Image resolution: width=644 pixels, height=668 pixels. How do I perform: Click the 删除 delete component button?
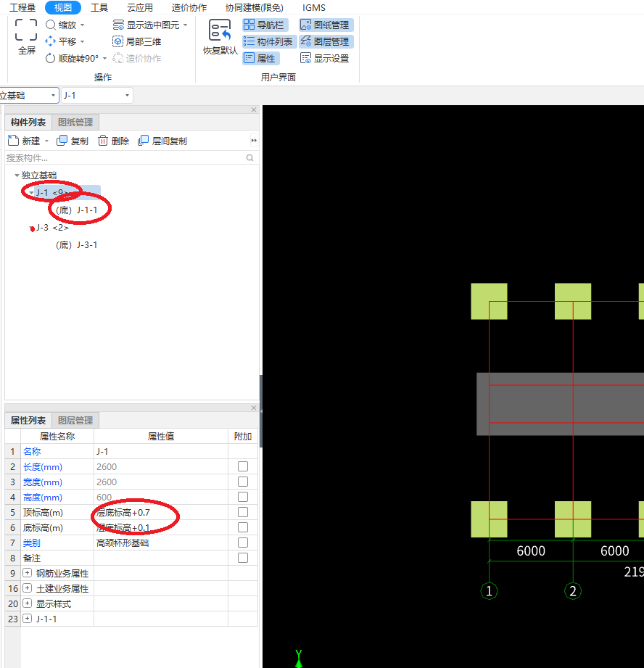pos(113,141)
